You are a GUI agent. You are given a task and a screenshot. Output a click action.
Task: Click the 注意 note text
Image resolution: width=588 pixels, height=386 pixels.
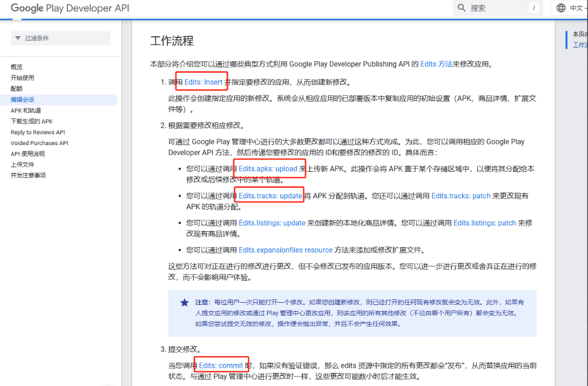[x=202, y=302]
